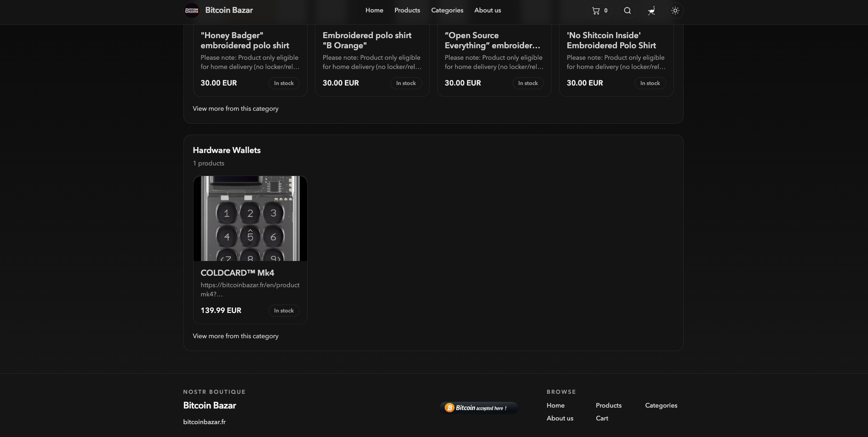Click delivery note on No Shitcoin card
Screen dimensions: 868x437
point(616,62)
